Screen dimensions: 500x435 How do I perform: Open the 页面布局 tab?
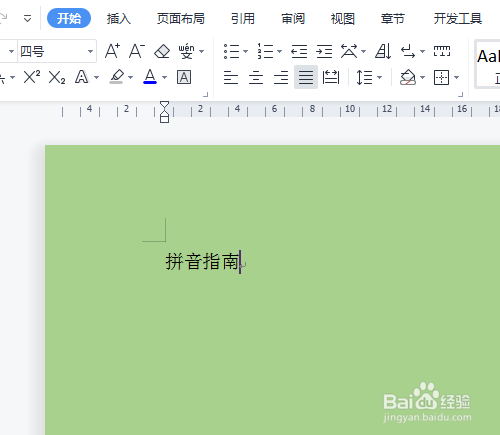(x=181, y=18)
